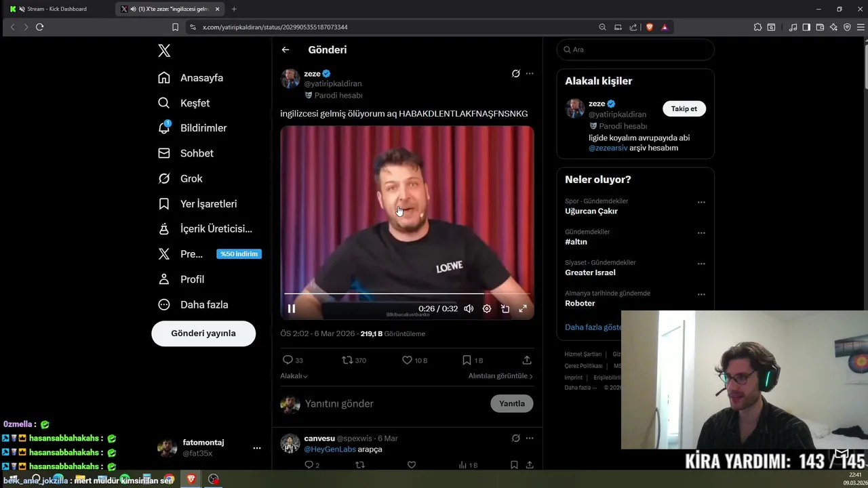The image size is (868, 488).
Task: Click the zoom-out magnifier in address bar
Action: point(602,27)
